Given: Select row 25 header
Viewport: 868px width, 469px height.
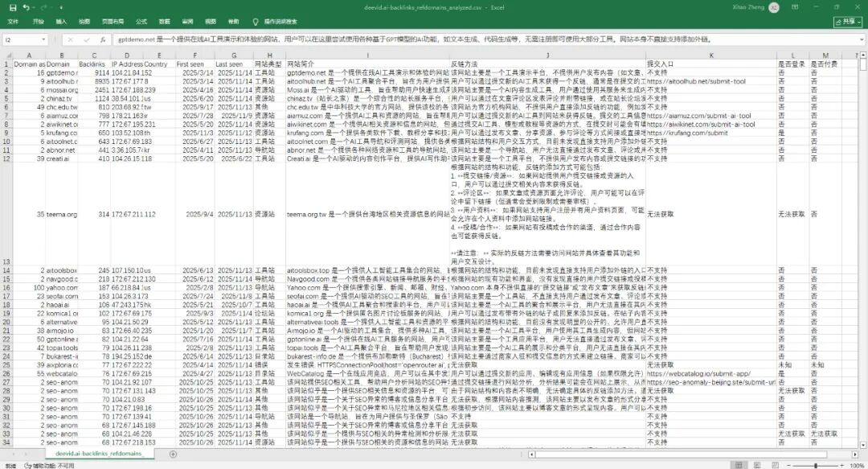Looking at the screenshot, I should tap(6, 364).
